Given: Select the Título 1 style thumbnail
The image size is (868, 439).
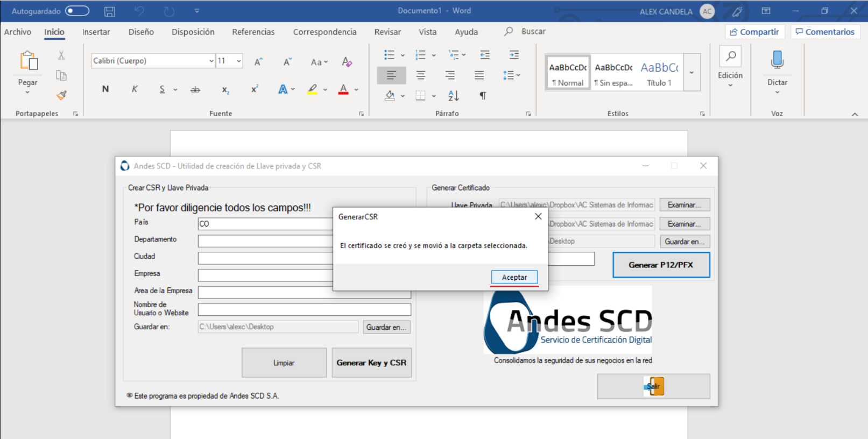Looking at the screenshot, I should pyautogui.click(x=659, y=73).
